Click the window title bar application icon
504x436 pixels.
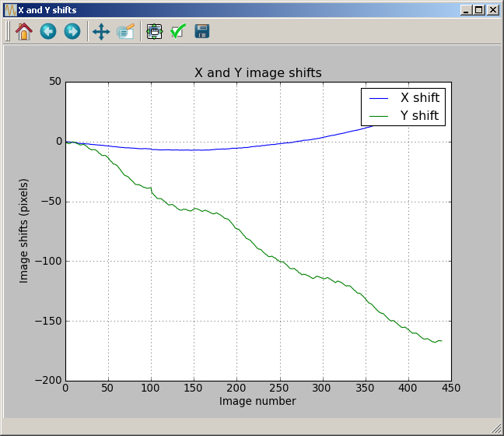10,10
